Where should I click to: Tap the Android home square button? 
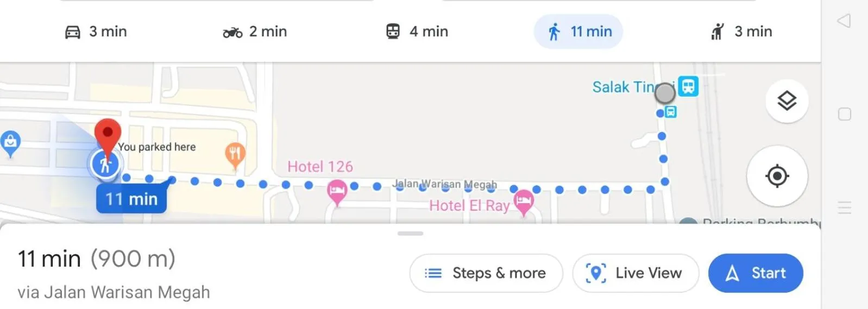[844, 114]
